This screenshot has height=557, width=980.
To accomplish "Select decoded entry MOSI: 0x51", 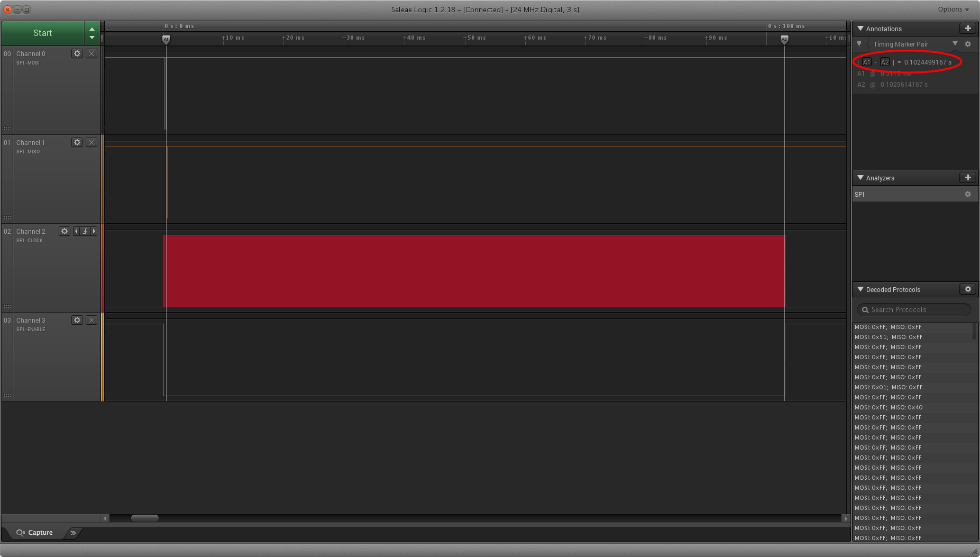I will pos(889,337).
